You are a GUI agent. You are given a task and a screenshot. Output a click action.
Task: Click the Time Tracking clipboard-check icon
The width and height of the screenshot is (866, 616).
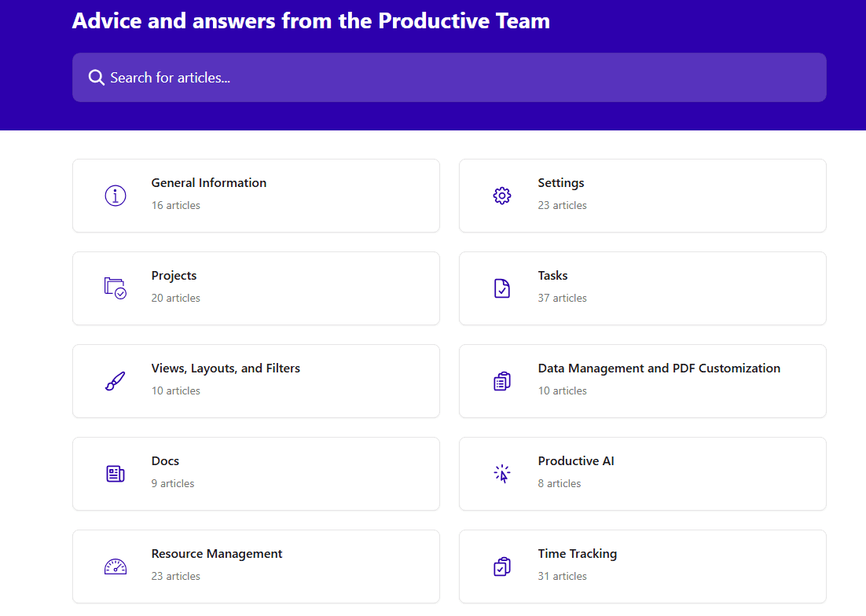click(502, 566)
